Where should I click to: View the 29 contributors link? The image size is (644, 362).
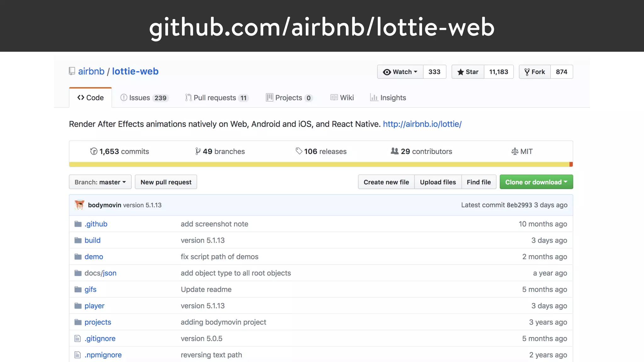421,151
